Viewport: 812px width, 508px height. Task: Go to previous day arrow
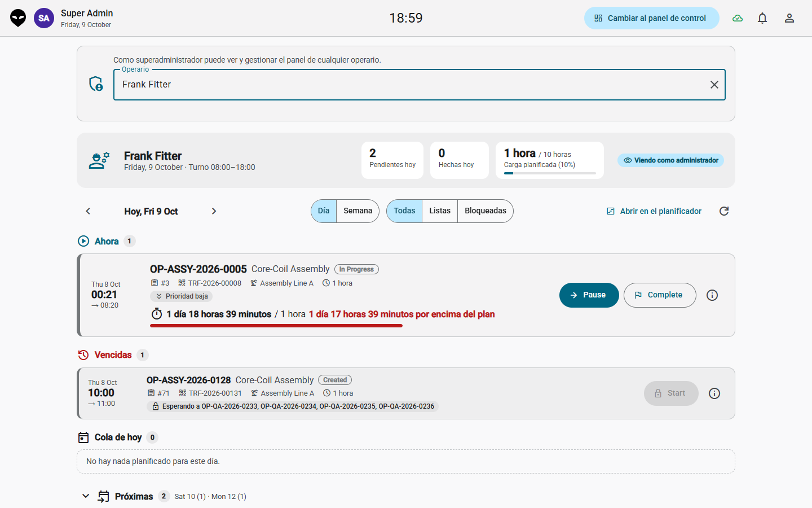88,211
